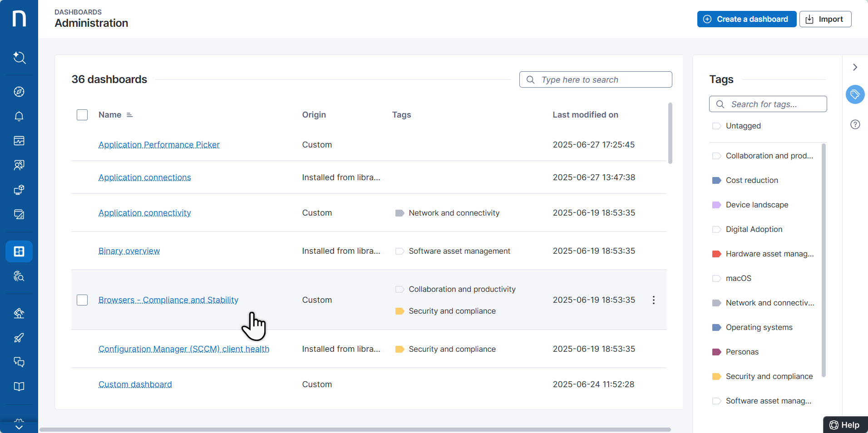Viewport: 868px width, 433px height.
Task: Open the rocket icon in sidebar
Action: tap(19, 338)
